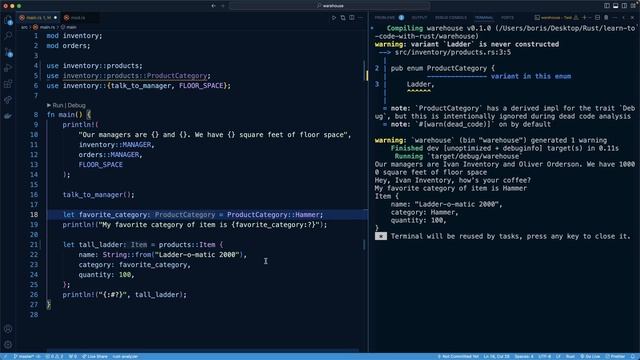The image size is (640, 360).
Task: Open the Live Share activity bar icon
Action: 8,100
